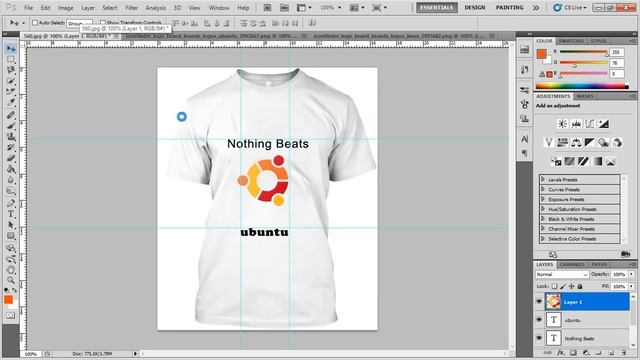This screenshot has width=640, height=360.
Task: Toggle lock transparent pixels
Action: [x=554, y=287]
